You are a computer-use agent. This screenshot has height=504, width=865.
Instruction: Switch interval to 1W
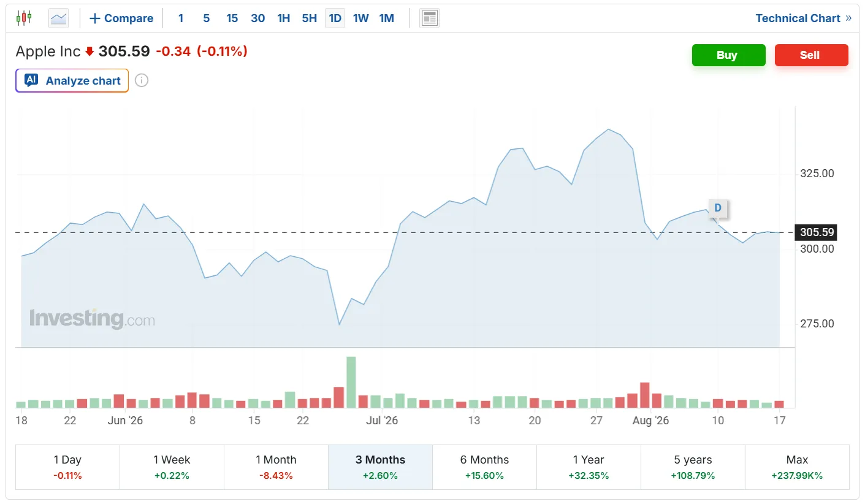click(x=360, y=18)
